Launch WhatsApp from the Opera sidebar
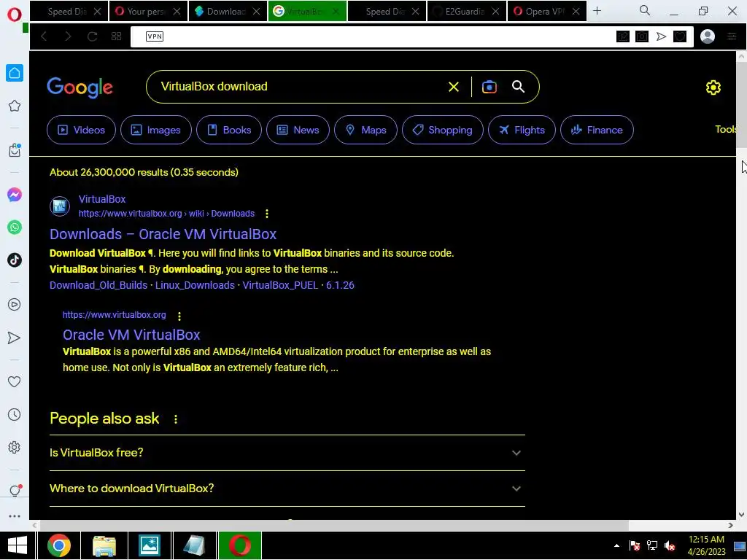The image size is (747, 560). click(x=15, y=227)
